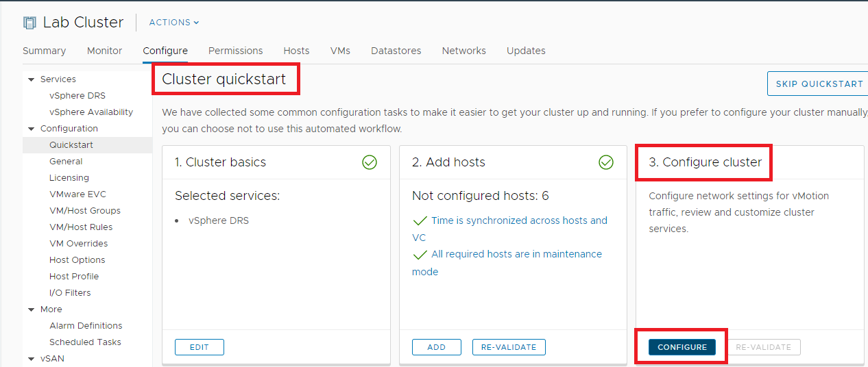Go to the Datastores tab

pyautogui.click(x=396, y=51)
